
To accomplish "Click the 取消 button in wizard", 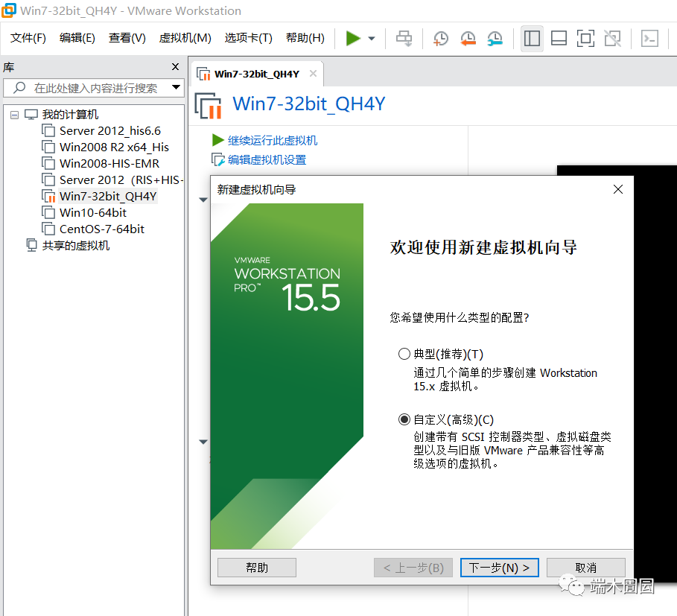I will tap(586, 568).
